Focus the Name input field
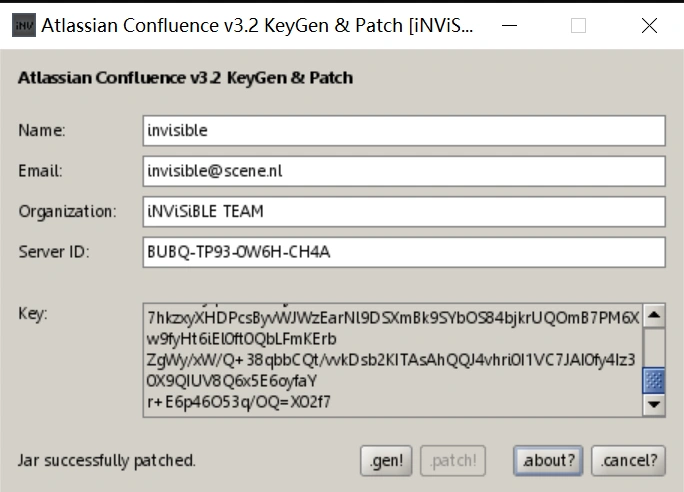Viewport: 684px width, 492px height. click(404, 131)
